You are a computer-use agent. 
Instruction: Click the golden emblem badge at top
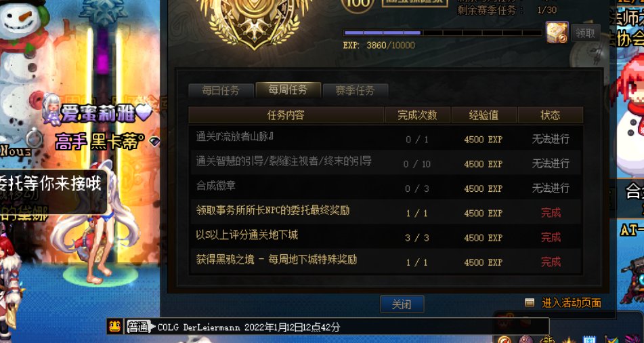254,22
